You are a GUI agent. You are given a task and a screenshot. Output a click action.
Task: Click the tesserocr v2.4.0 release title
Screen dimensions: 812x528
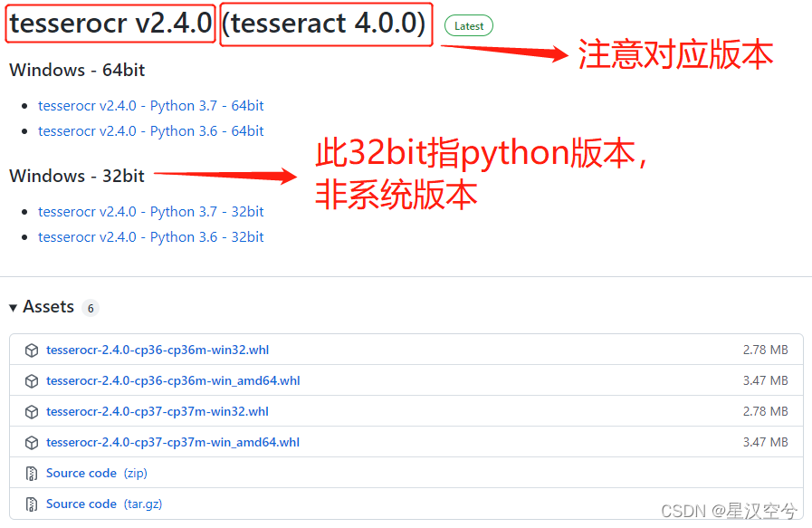pyautogui.click(x=110, y=24)
